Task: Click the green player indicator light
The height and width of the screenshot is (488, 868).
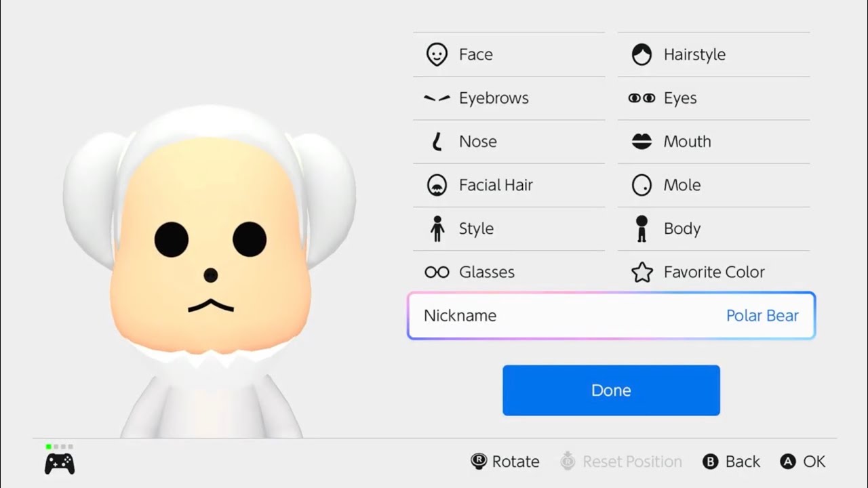Action: (x=49, y=447)
